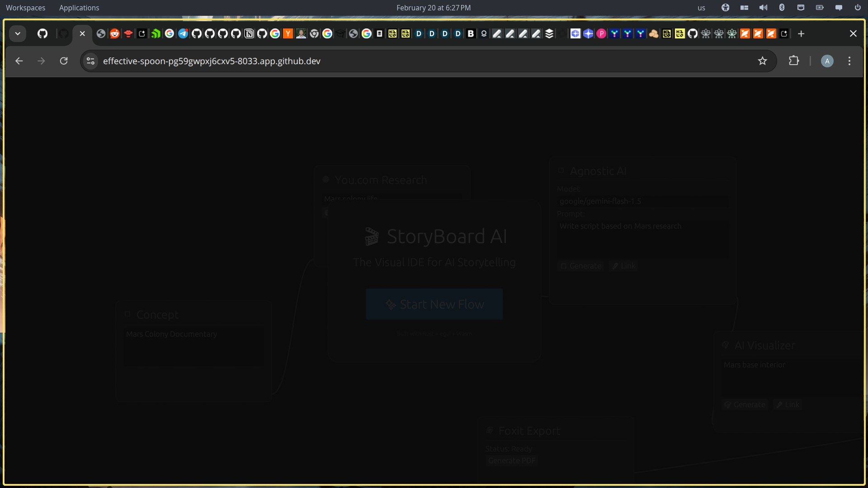
Task: Open the Workspaces menu
Action: click(x=25, y=8)
